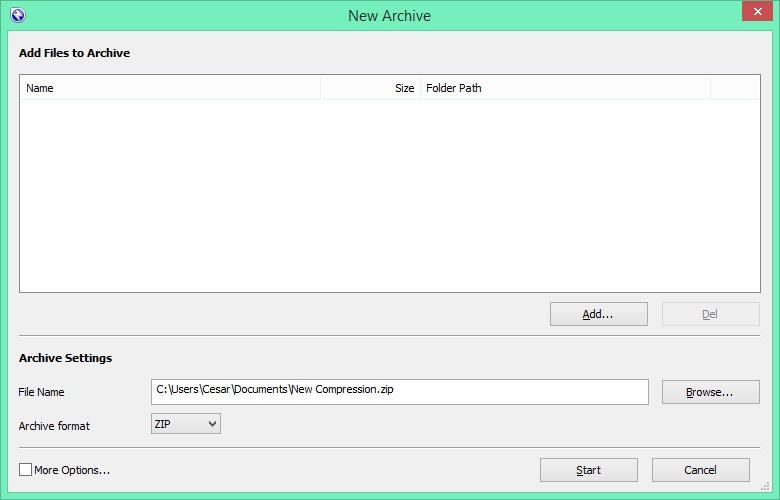Open the Archive format ZIP dropdown
Viewport: 780px width, 500px height.
[x=186, y=424]
